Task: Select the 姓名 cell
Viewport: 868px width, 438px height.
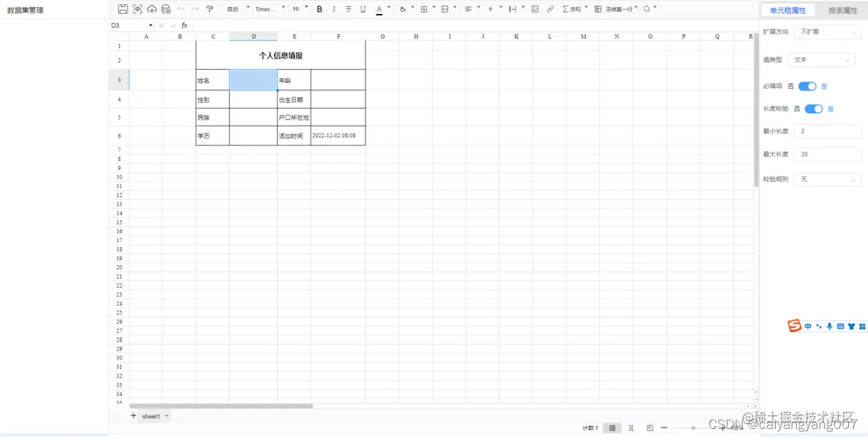Action: (x=213, y=80)
